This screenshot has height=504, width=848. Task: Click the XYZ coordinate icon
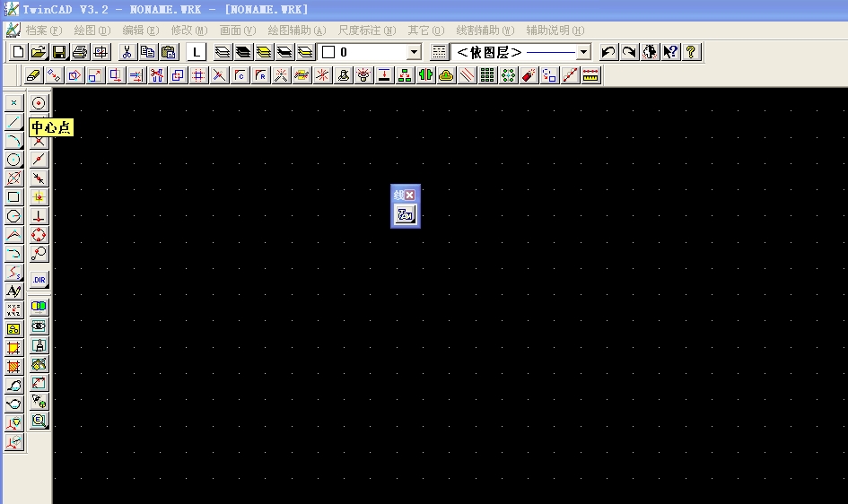14,310
